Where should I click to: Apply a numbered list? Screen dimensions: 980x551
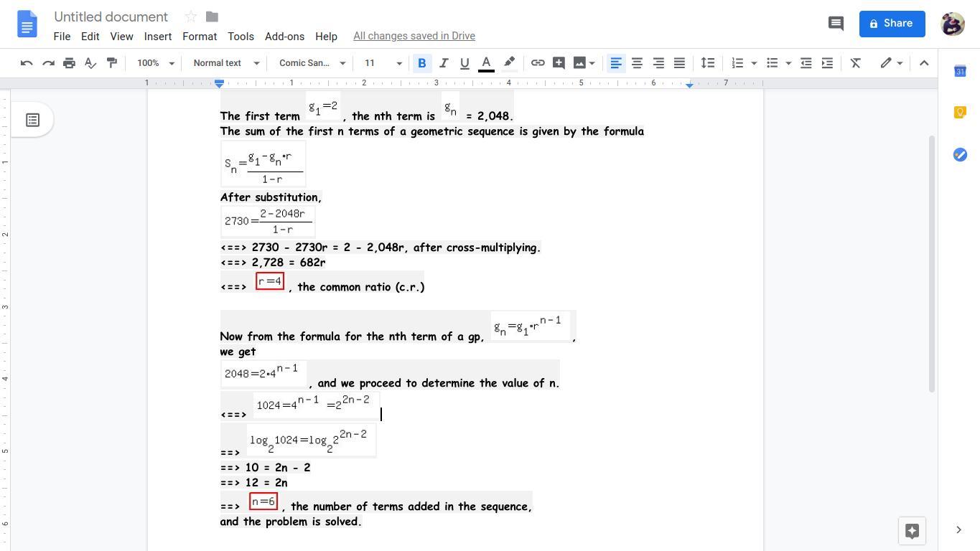[737, 63]
